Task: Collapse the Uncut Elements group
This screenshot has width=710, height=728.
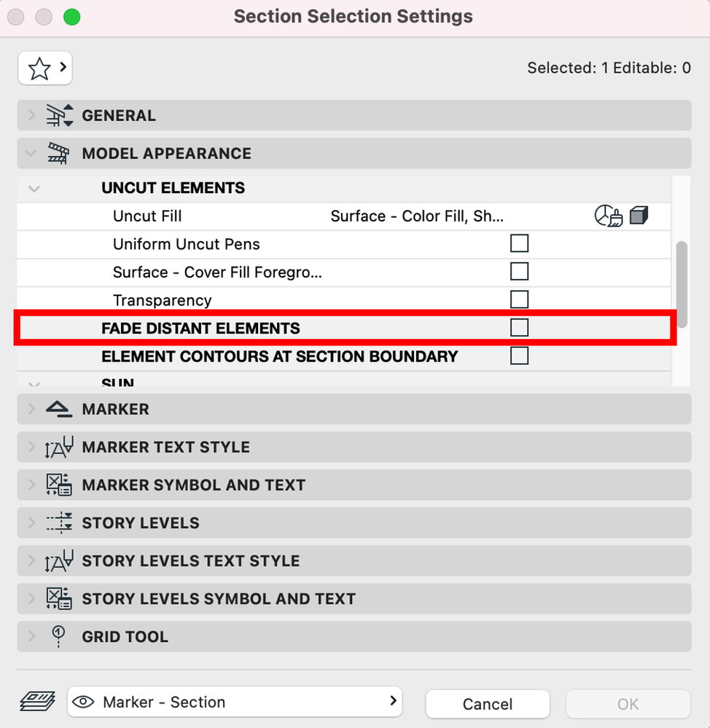Action: tap(34, 188)
